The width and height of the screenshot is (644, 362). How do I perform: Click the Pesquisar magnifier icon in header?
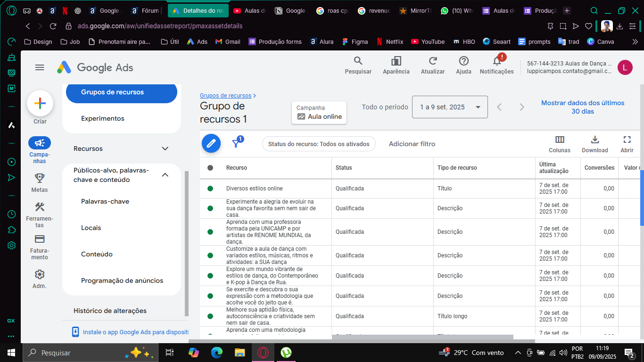click(358, 61)
